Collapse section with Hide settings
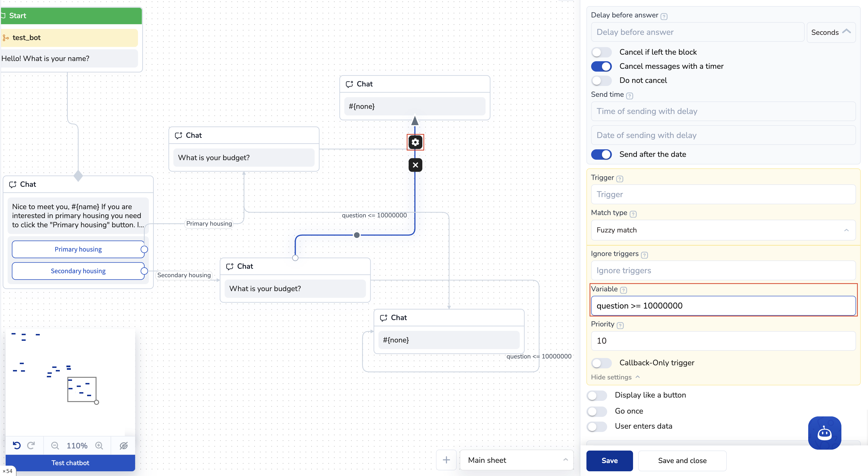868x476 pixels. (x=615, y=377)
